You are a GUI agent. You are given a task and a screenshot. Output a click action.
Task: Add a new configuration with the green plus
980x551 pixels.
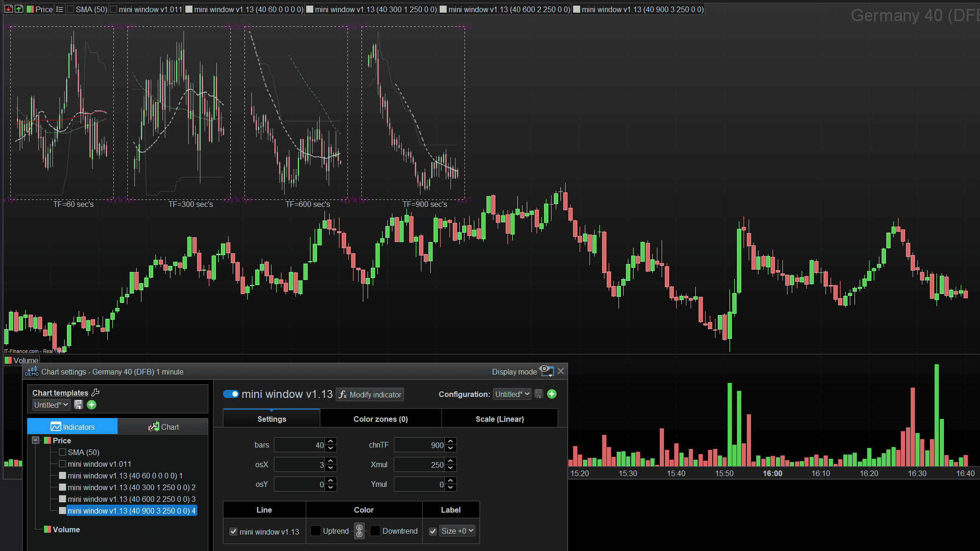point(552,394)
